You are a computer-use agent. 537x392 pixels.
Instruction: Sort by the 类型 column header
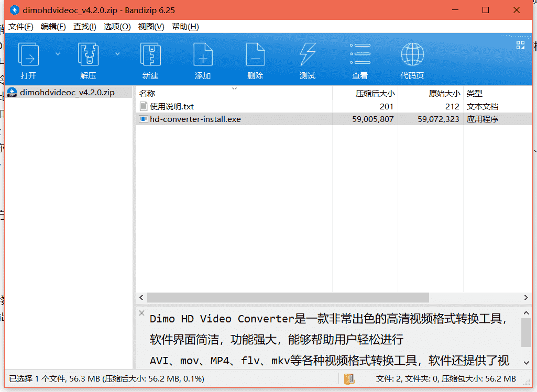pos(498,93)
